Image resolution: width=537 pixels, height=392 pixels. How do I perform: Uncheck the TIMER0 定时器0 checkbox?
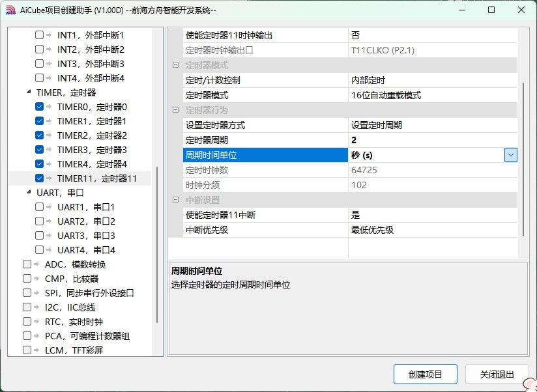click(39, 106)
